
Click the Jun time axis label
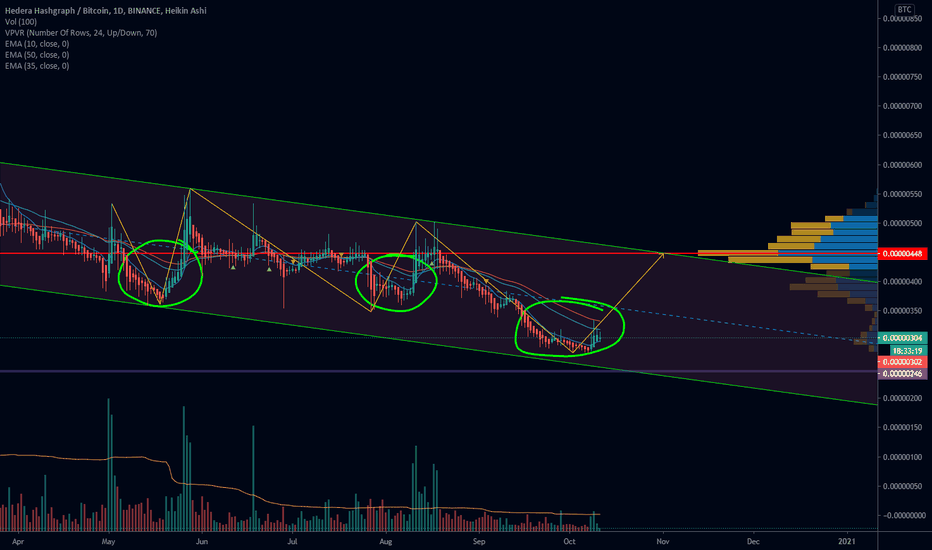[x=201, y=542]
